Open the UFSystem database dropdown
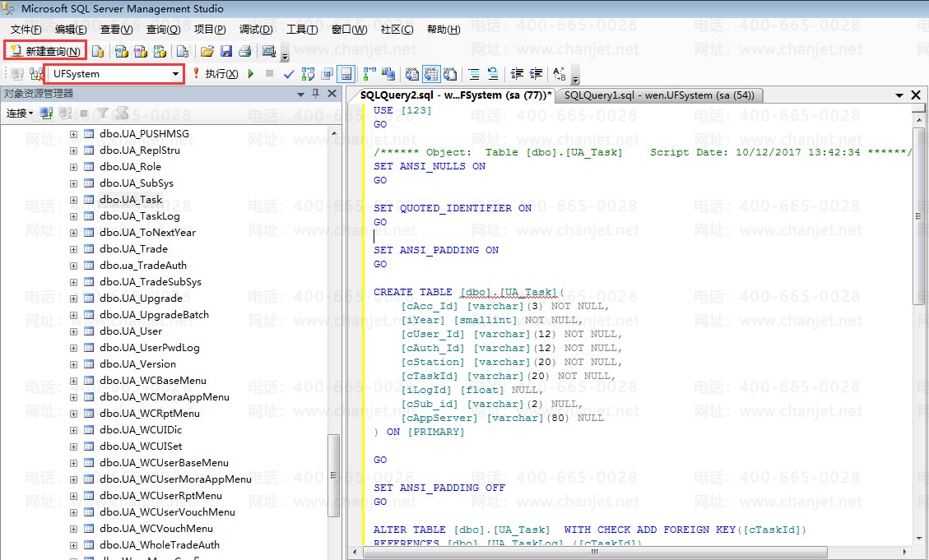 (x=175, y=74)
